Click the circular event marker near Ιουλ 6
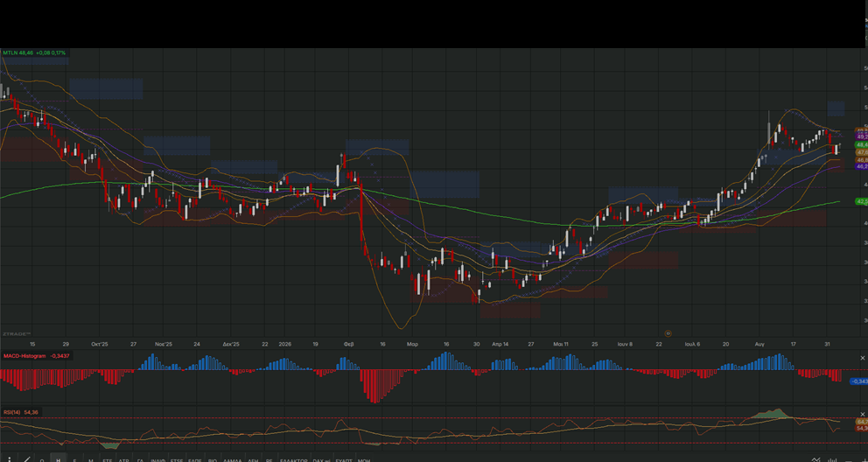 click(668, 333)
